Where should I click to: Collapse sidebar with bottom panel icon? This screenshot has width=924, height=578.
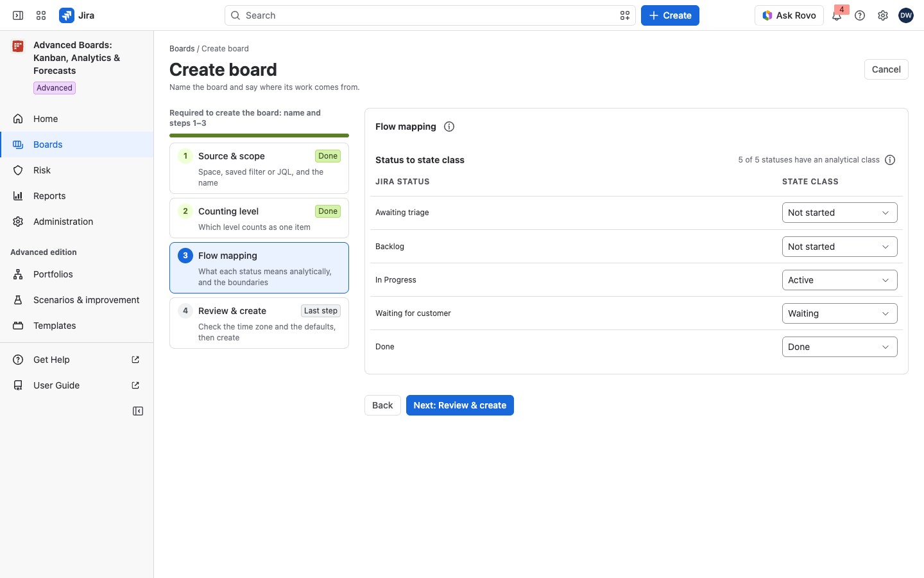[x=138, y=411]
